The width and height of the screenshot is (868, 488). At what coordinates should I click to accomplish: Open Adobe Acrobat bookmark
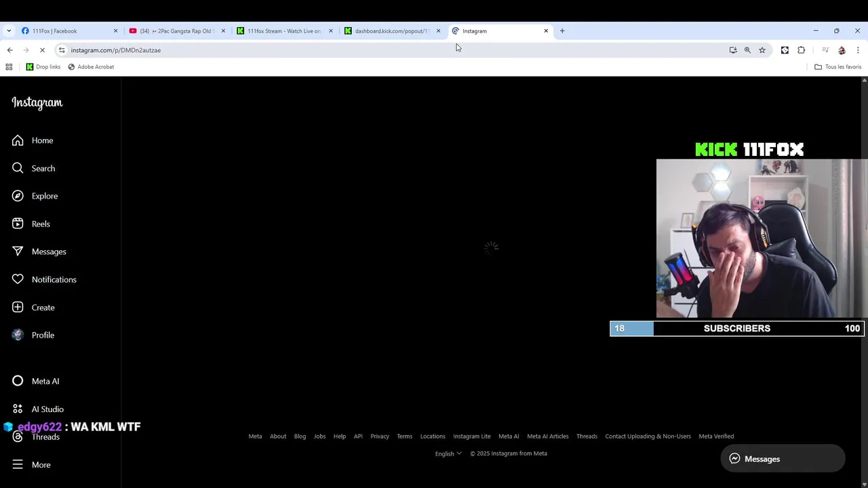tap(91, 67)
